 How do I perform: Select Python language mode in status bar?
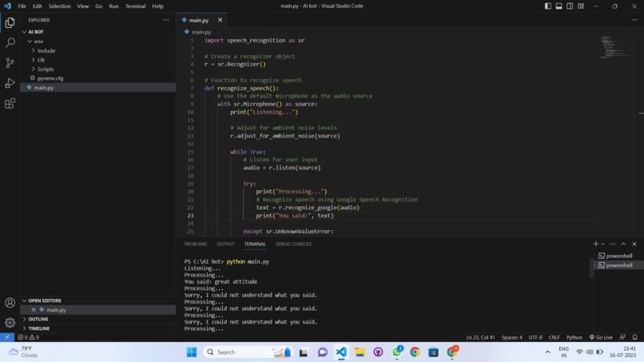(574, 337)
